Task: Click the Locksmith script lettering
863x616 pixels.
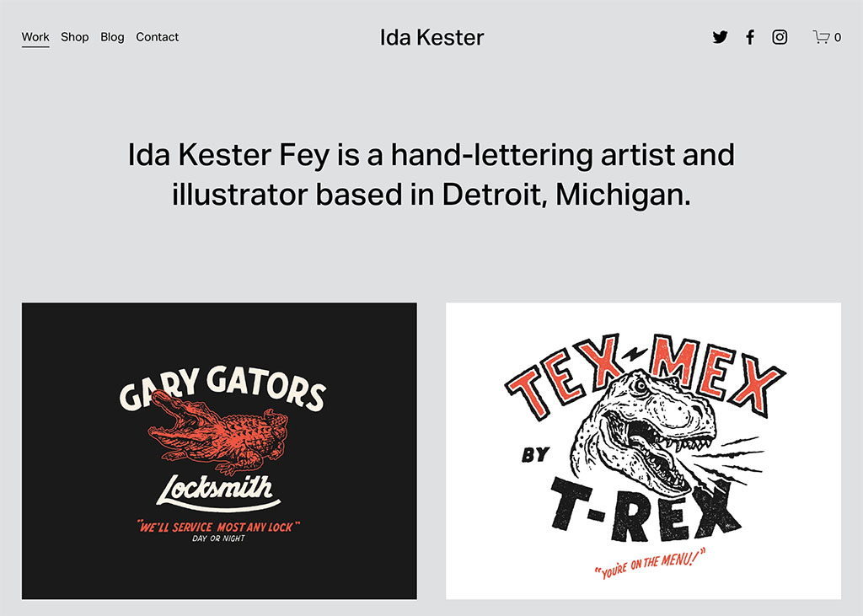Action: (x=218, y=490)
